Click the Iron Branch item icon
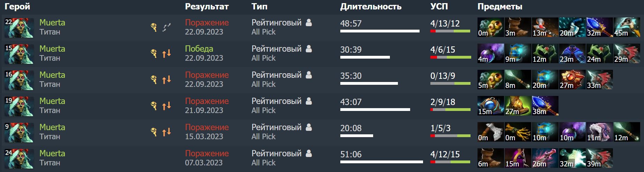644x172 pixels. (x=518, y=132)
